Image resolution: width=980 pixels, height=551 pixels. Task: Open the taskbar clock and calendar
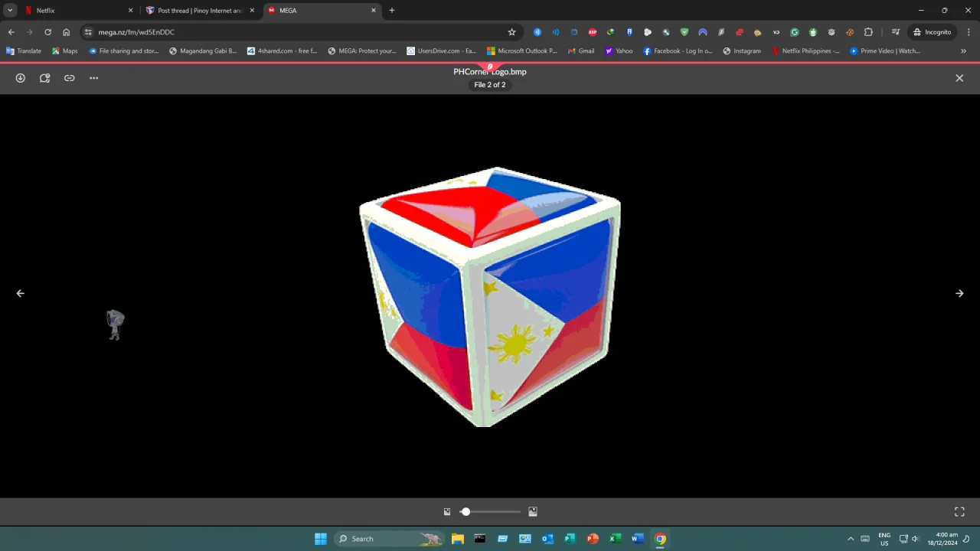click(942, 539)
